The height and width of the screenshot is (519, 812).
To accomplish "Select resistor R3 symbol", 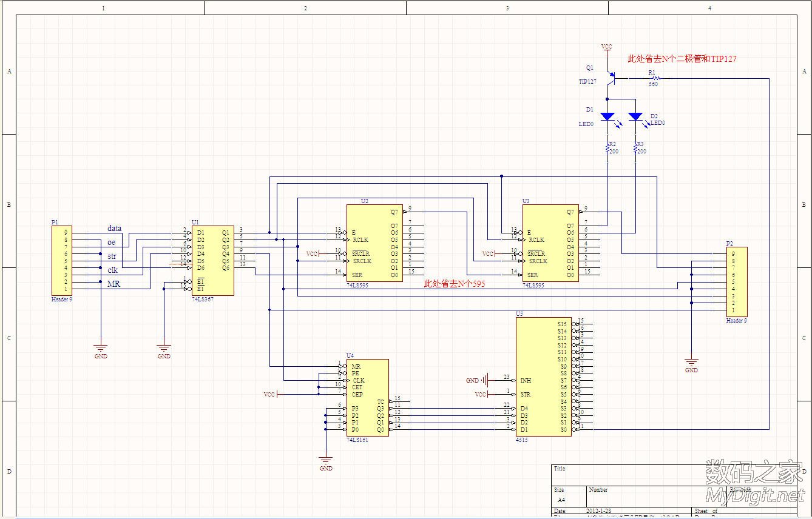I will 635,147.
